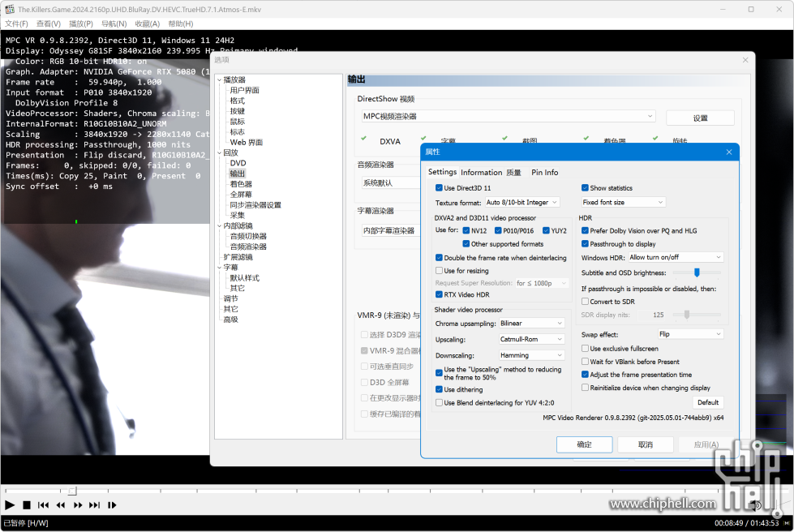The image size is (794, 532).
Task: Enable Use for resizing checkbox
Action: click(x=439, y=270)
